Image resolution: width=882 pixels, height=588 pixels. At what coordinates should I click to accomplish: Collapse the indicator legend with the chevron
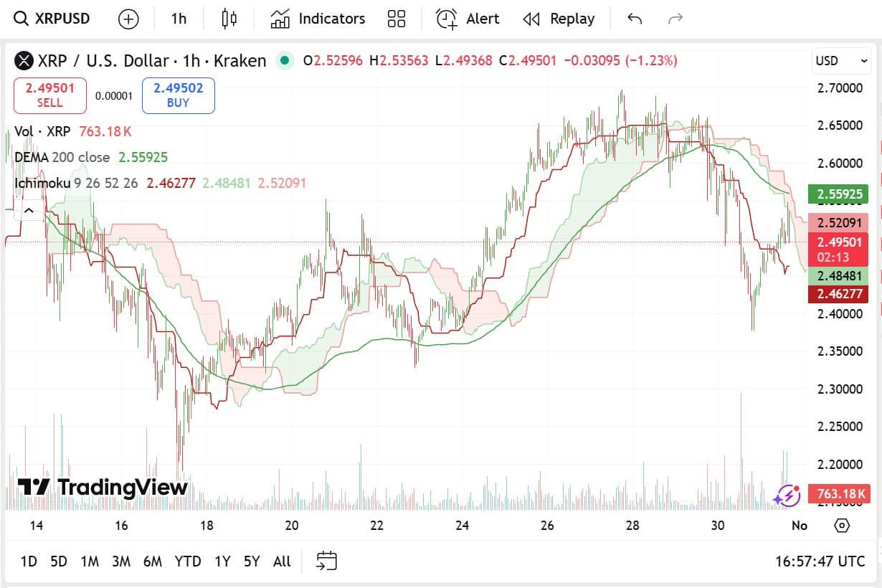point(29,210)
